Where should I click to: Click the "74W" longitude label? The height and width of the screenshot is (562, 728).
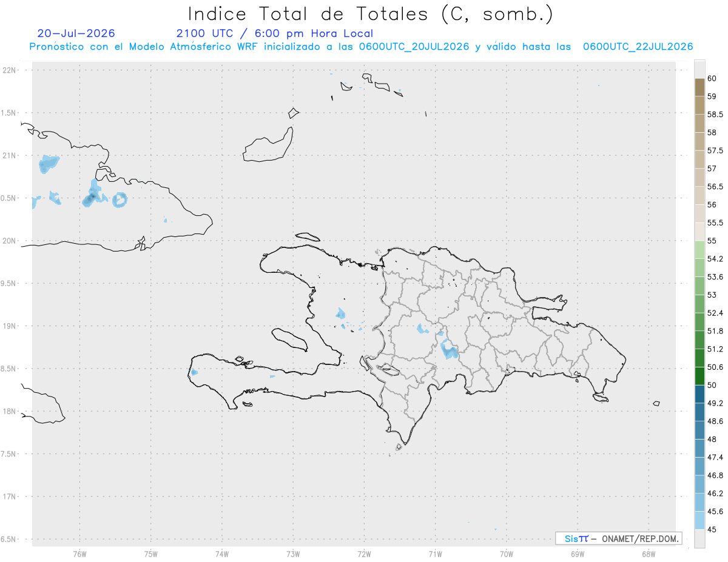tap(222, 554)
